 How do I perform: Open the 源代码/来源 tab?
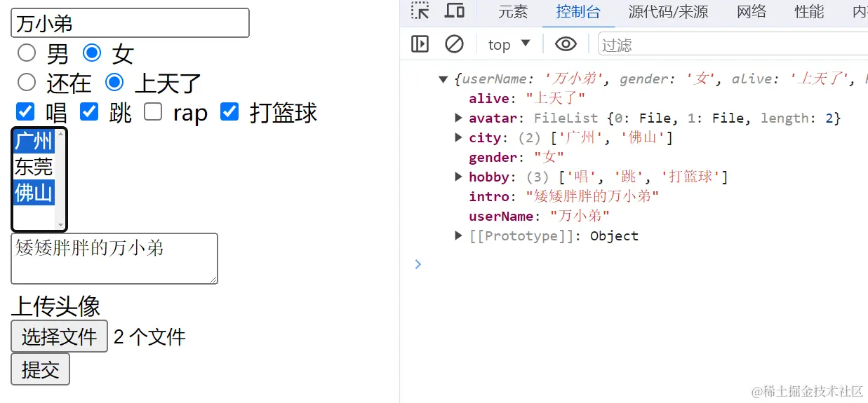click(x=668, y=11)
